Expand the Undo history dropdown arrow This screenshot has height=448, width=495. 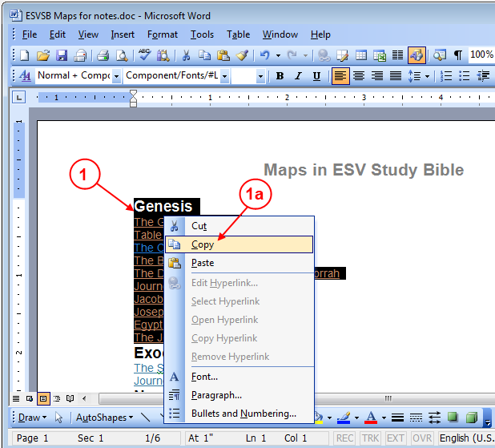278,55
